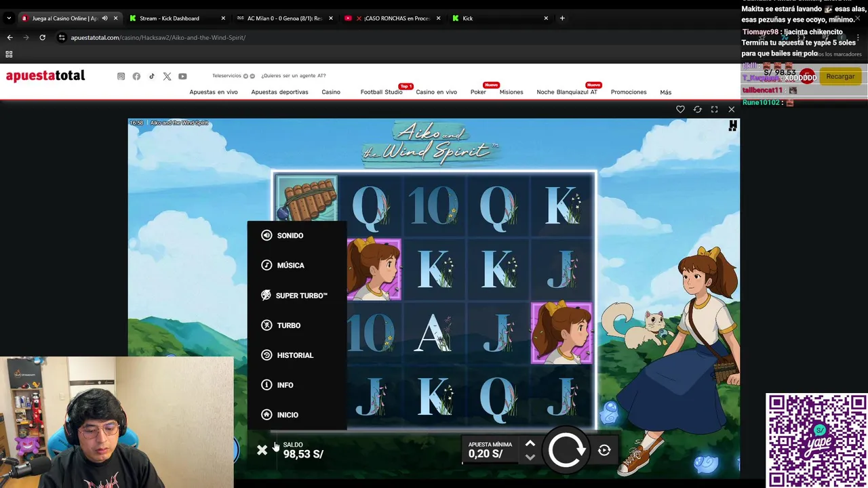Open Noche Blanquiazul AT nav item

567,92
